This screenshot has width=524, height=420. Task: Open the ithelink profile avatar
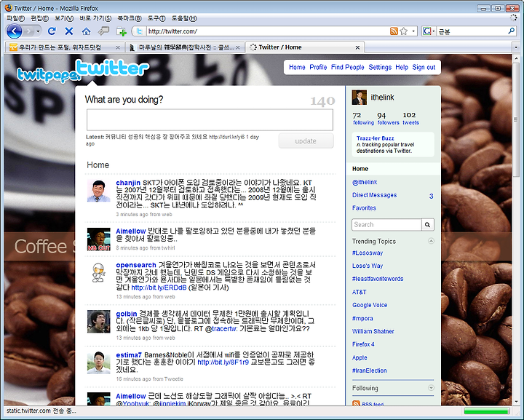point(360,98)
